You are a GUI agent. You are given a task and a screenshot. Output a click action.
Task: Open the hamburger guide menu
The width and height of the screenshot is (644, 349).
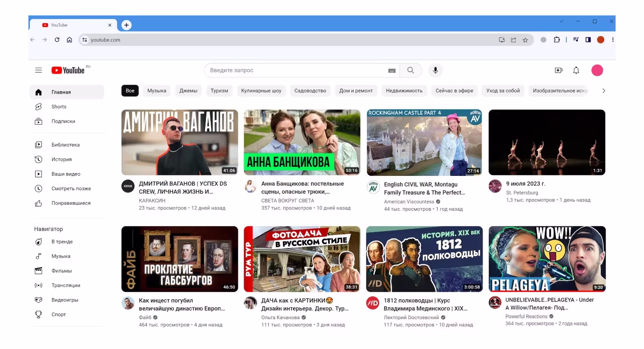[38, 70]
